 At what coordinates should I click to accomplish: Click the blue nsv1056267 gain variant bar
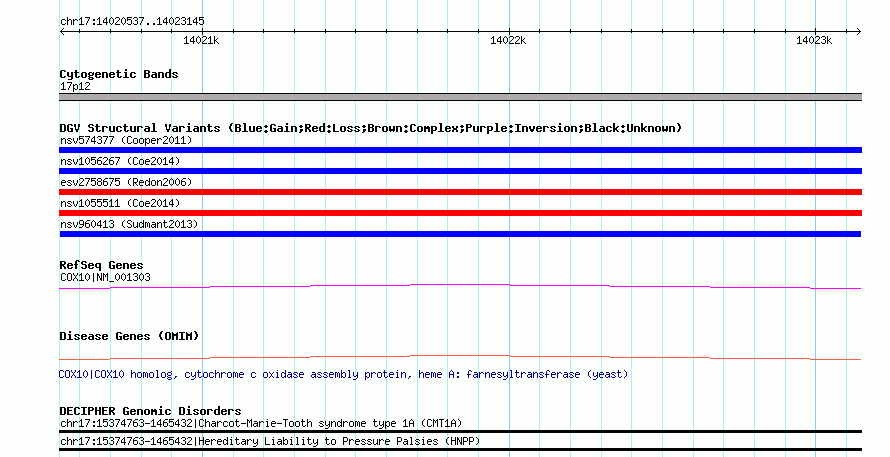[460, 171]
